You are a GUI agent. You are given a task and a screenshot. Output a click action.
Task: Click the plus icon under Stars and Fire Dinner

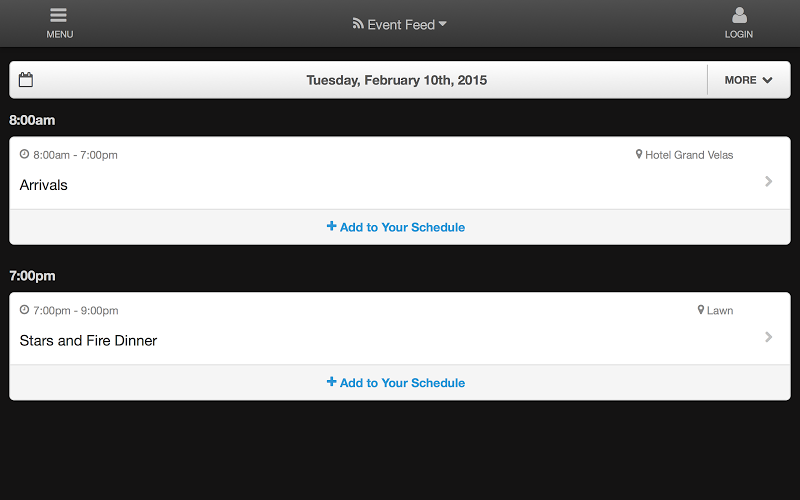point(332,382)
